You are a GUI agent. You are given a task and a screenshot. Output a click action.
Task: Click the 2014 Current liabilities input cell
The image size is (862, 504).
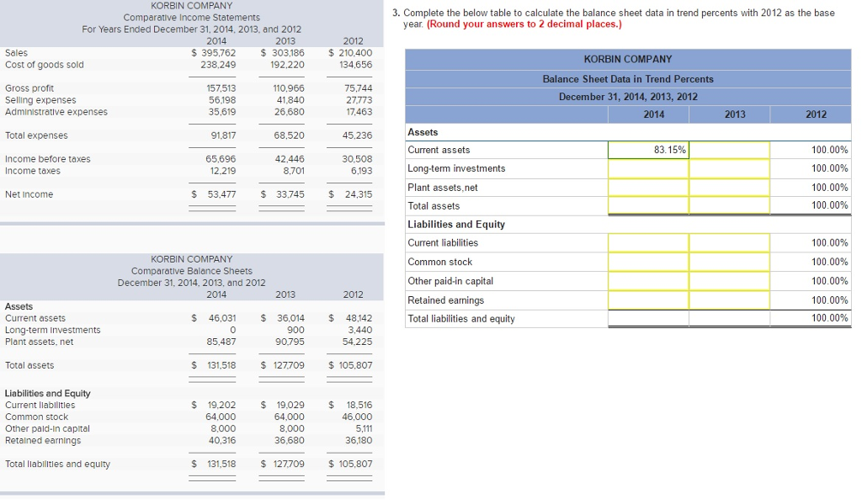tap(648, 243)
